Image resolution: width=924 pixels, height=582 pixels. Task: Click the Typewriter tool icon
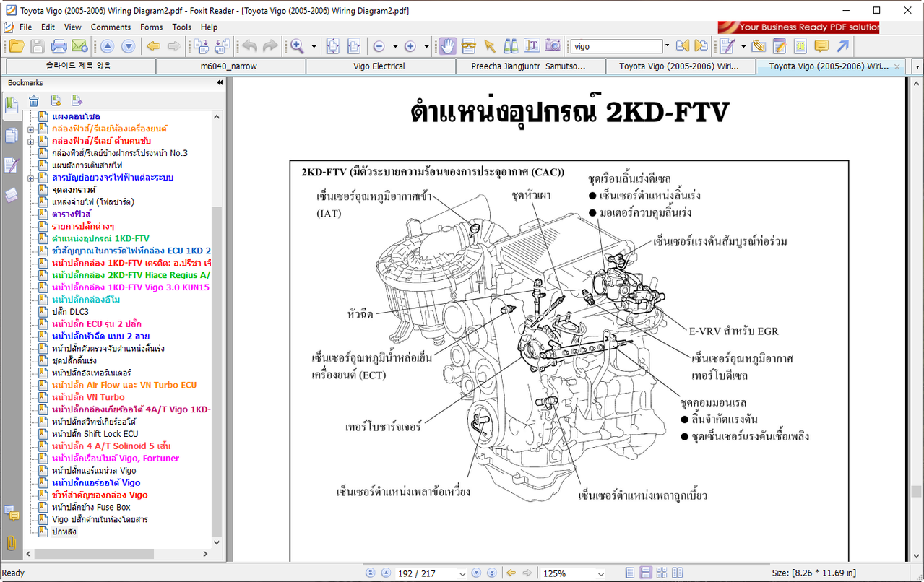(x=727, y=46)
